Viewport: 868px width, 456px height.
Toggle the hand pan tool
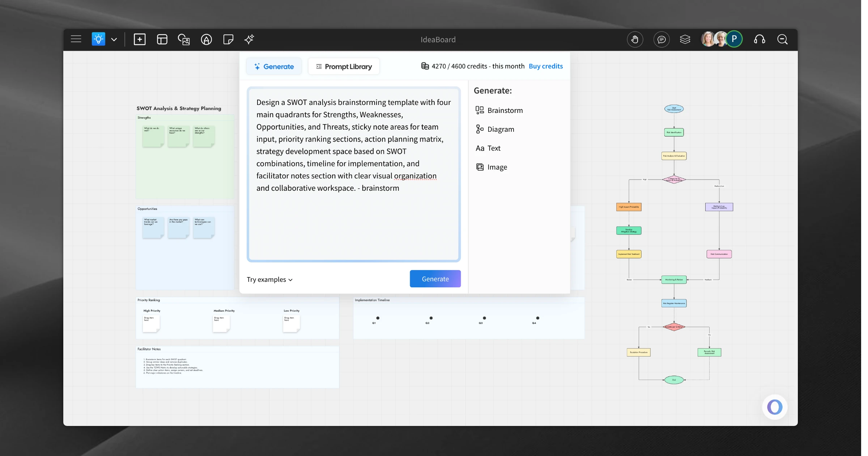[x=635, y=39]
